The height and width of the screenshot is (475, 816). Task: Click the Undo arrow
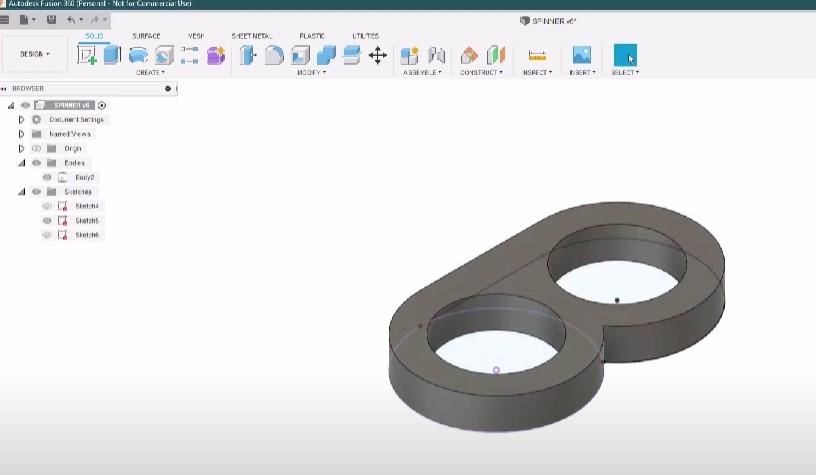coord(71,20)
